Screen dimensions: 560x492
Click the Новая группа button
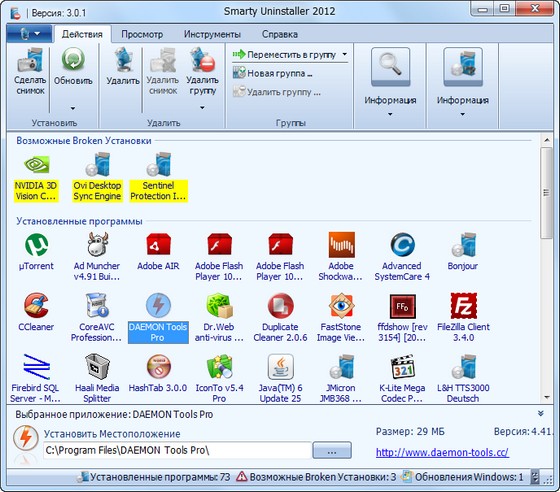273,73
